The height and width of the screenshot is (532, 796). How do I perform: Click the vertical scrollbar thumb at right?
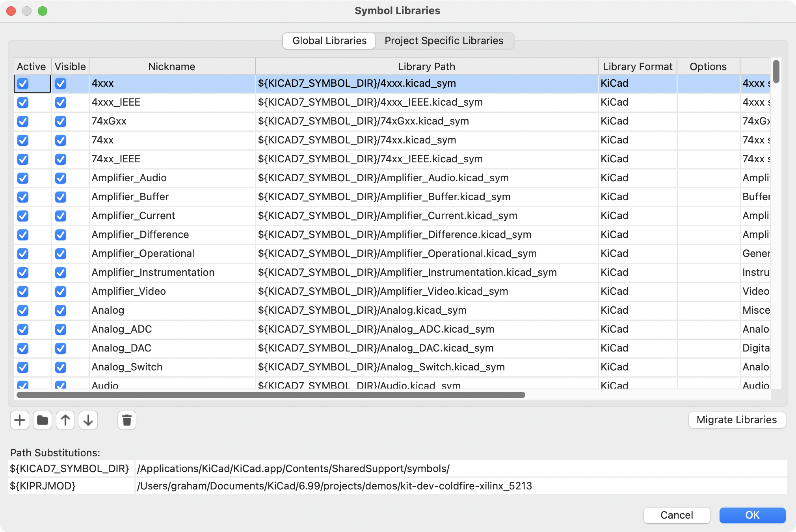point(776,71)
